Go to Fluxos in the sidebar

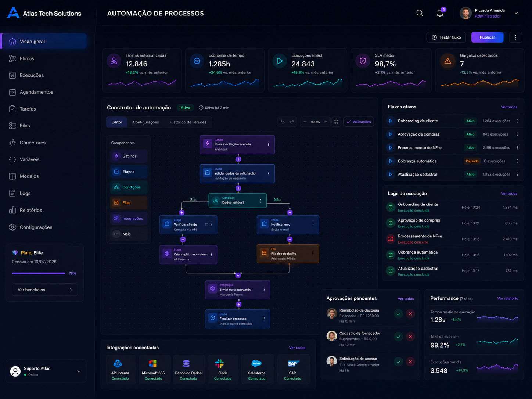point(44,58)
